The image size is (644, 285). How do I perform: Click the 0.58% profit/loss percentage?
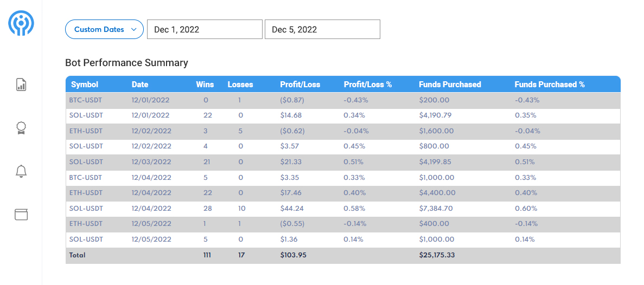[x=354, y=208]
